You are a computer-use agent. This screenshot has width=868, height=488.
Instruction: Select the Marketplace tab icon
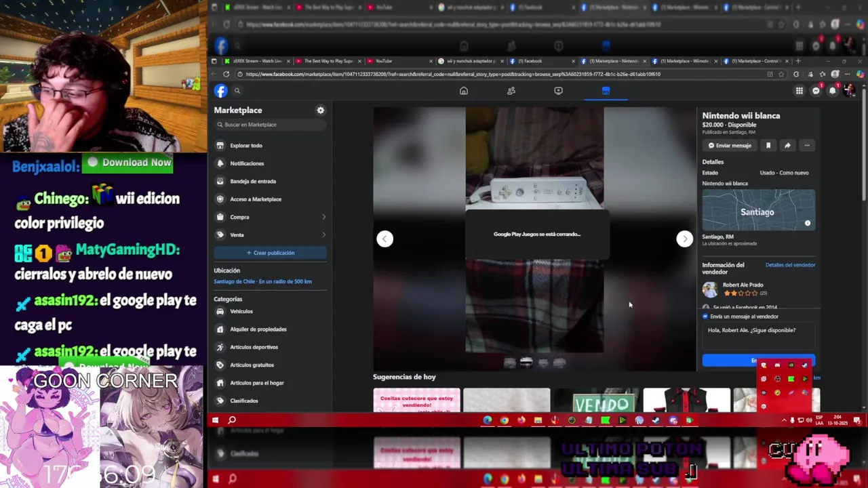pyautogui.click(x=606, y=91)
